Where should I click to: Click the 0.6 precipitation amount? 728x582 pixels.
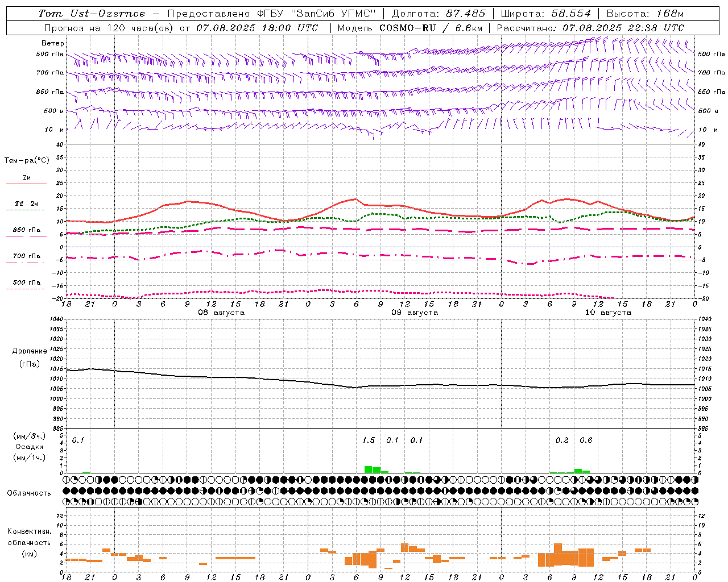click(x=586, y=440)
